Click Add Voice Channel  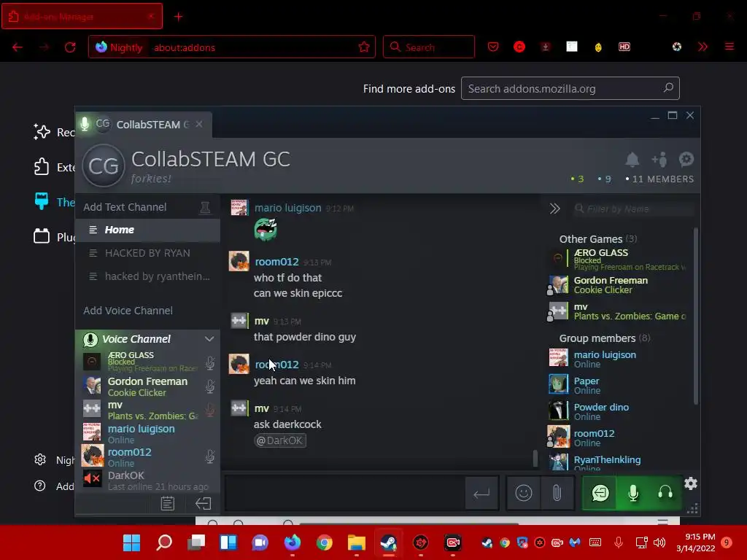[128, 311]
